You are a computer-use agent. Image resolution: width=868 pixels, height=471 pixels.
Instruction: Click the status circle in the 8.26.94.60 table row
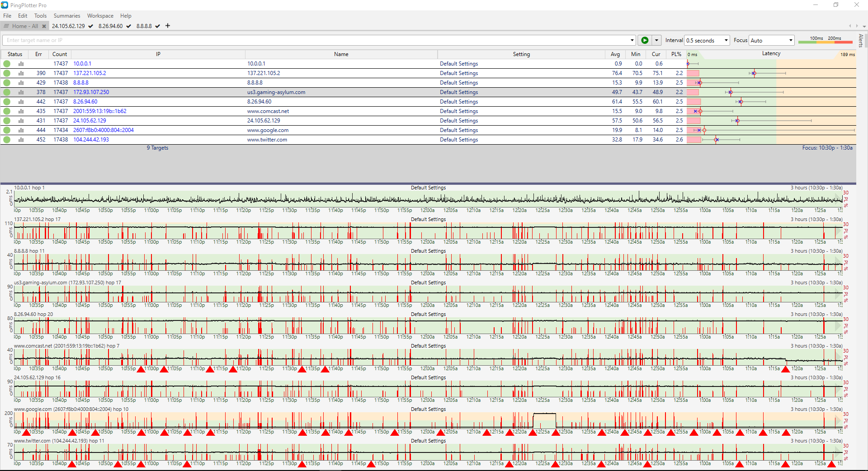(7, 102)
